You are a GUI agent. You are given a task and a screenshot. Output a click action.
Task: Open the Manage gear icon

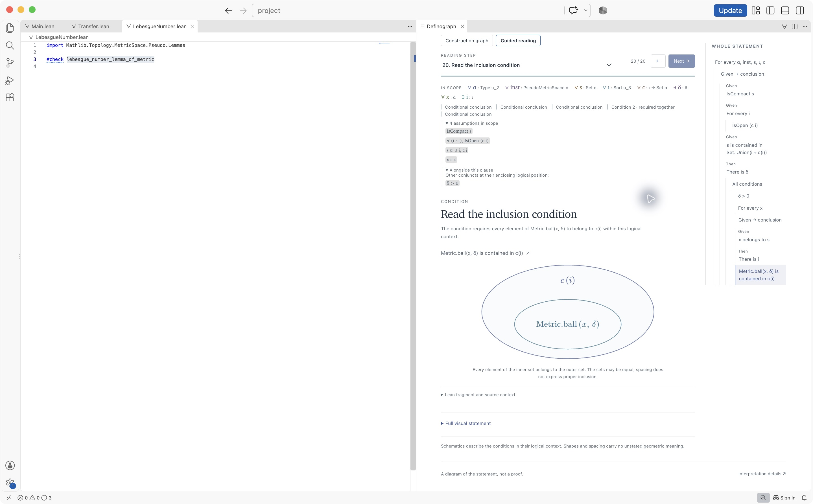pos(10,483)
